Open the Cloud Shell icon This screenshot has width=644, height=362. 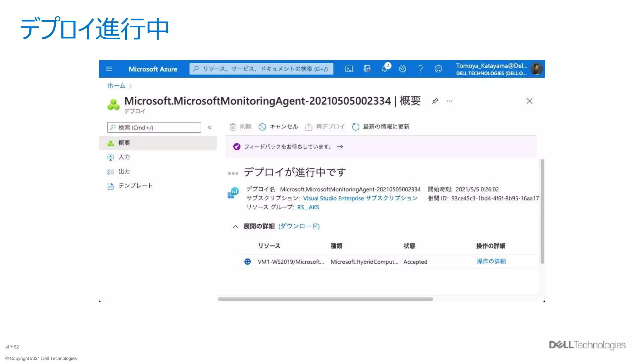click(349, 69)
